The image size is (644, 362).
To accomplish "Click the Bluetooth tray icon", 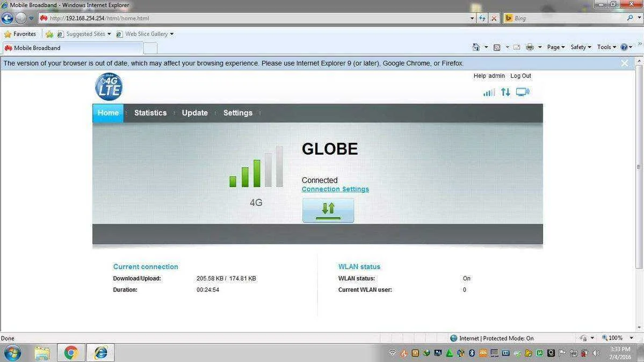I will coord(472,353).
